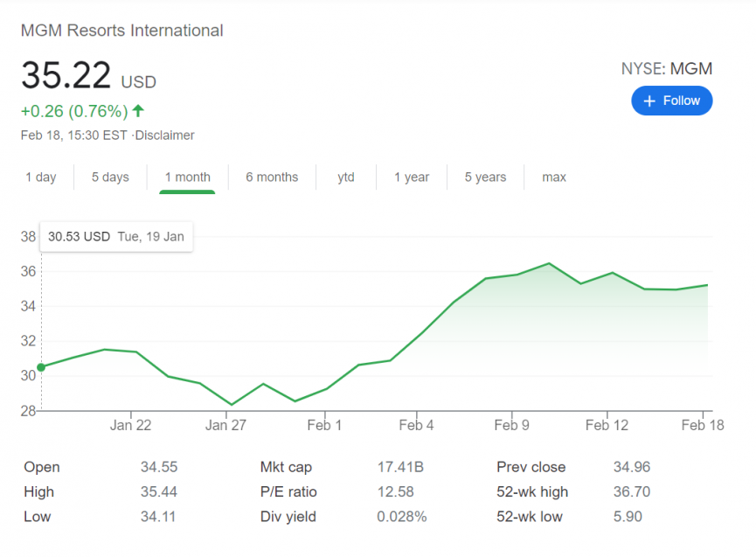Screen dimensions: 756x557
Task: Click the MGM Resorts International title
Action: pyautogui.click(x=121, y=31)
